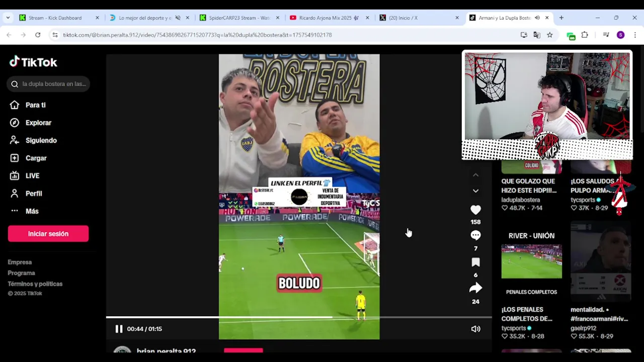The image size is (644, 362).
Task: Open browser Extensions puzzle icon
Action: [x=585, y=35]
